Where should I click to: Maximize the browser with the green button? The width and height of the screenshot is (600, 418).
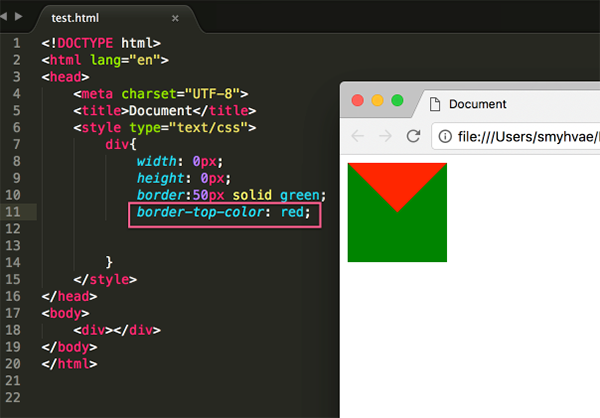click(x=397, y=101)
